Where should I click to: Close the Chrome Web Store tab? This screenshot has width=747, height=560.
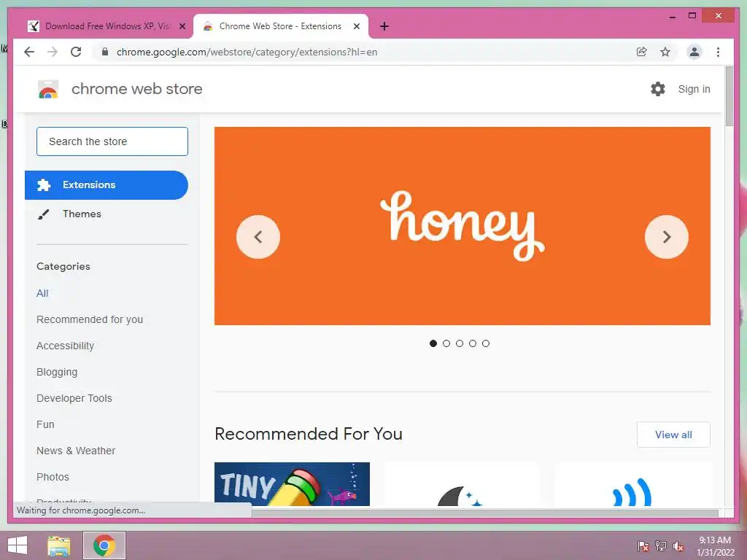tap(356, 26)
